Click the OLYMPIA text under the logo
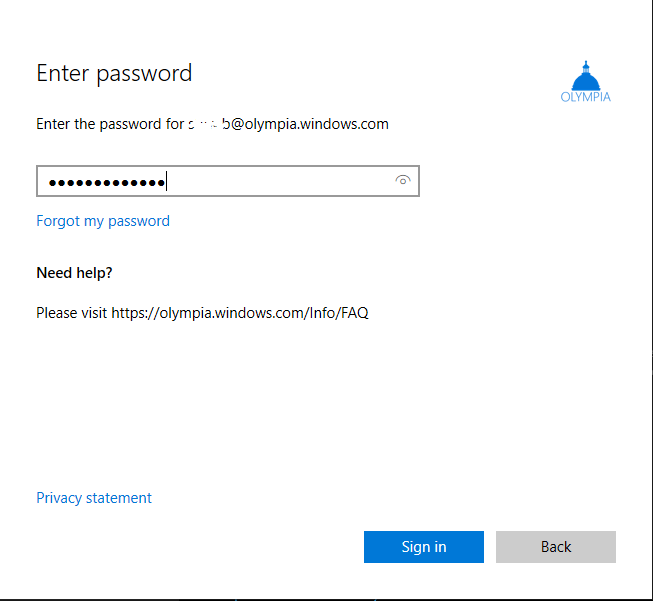653x601 pixels. coord(585,97)
